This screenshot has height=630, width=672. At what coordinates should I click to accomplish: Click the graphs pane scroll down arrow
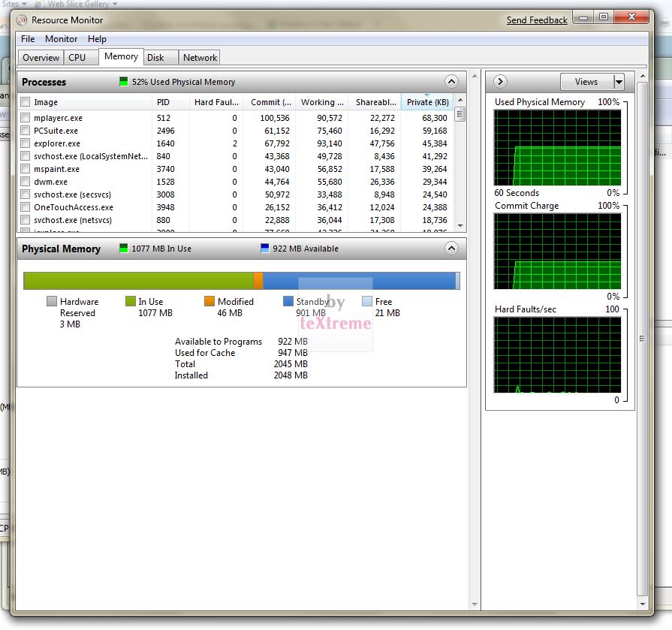[x=642, y=604]
